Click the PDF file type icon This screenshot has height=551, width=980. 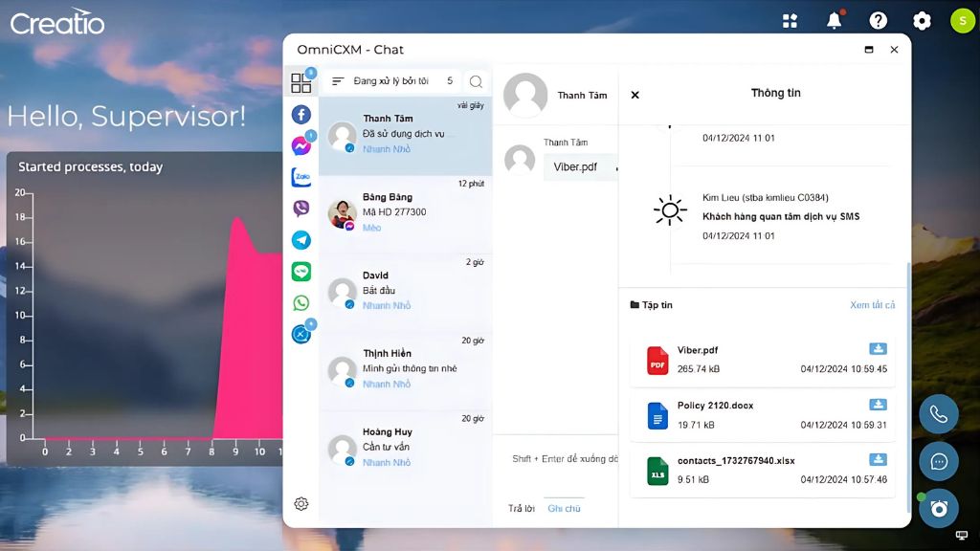(x=657, y=361)
